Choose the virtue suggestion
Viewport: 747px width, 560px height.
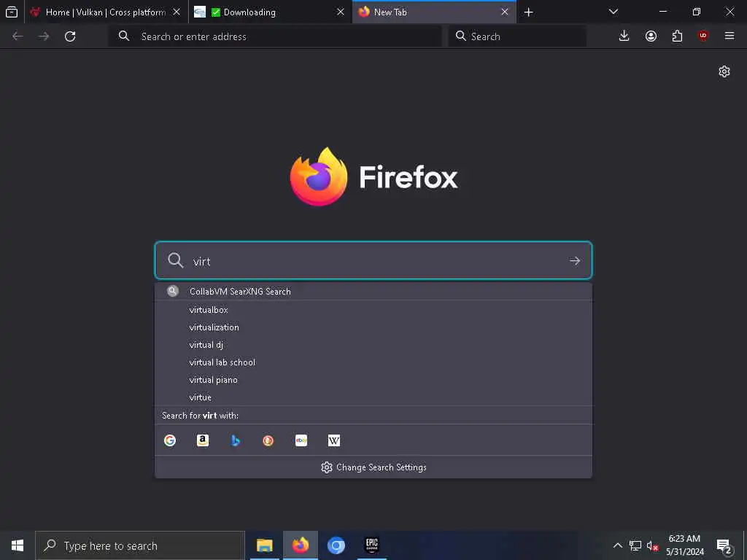[x=373, y=397]
